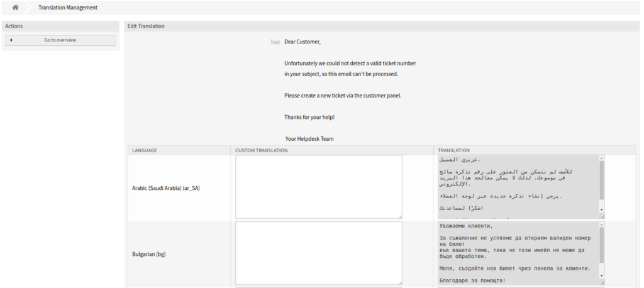644x288 pixels.
Task: Focus the Arabic custom translation textarea
Action: (319, 187)
